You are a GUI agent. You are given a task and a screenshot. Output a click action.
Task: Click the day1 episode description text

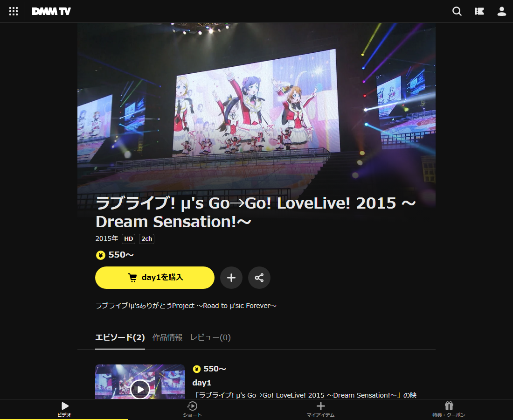click(x=305, y=395)
